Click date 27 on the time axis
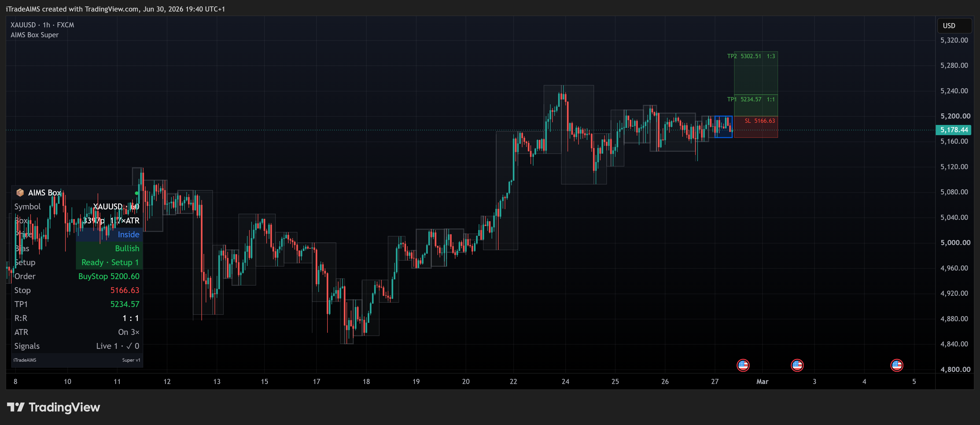 point(714,381)
